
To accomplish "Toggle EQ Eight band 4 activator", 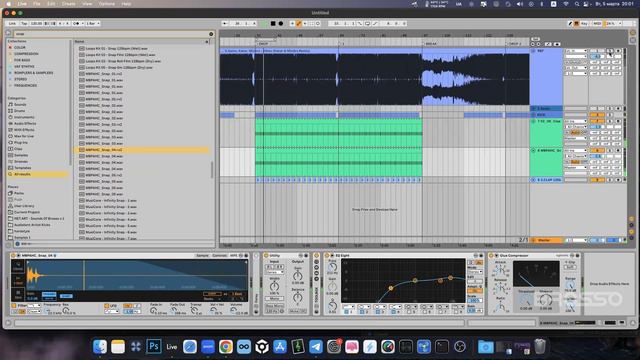I will click(394, 312).
